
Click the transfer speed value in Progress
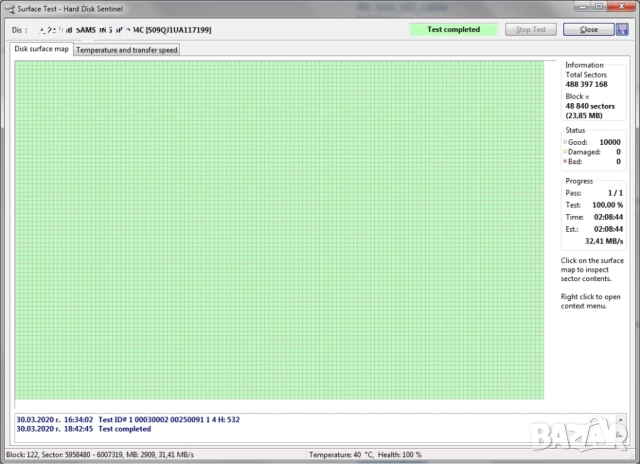tap(604, 241)
